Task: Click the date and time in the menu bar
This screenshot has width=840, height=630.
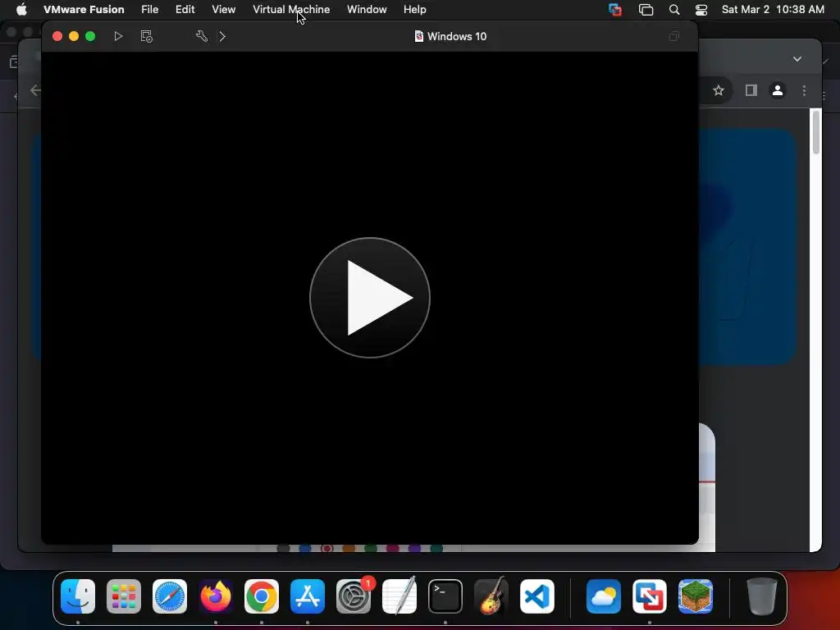Action: 773,9
